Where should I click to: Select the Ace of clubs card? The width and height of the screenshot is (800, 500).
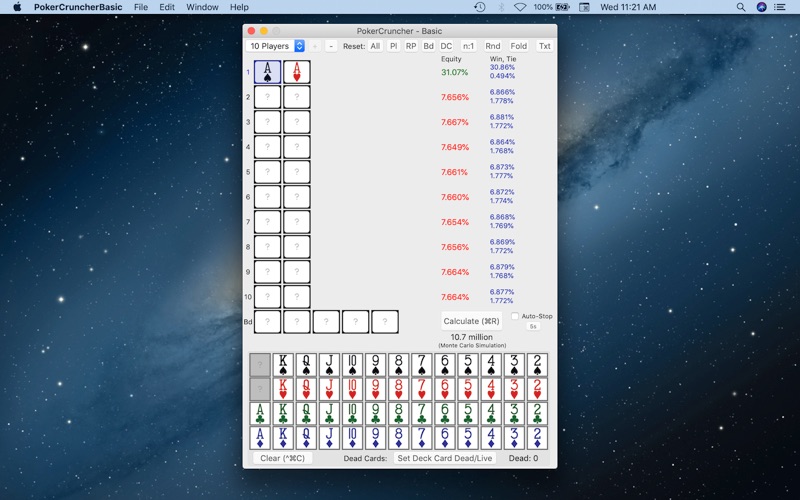coord(260,414)
